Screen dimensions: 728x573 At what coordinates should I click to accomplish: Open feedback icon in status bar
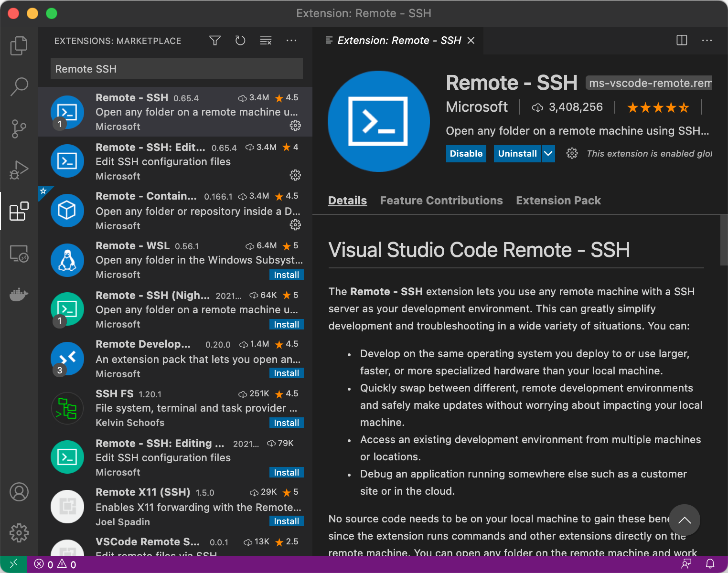click(x=686, y=564)
